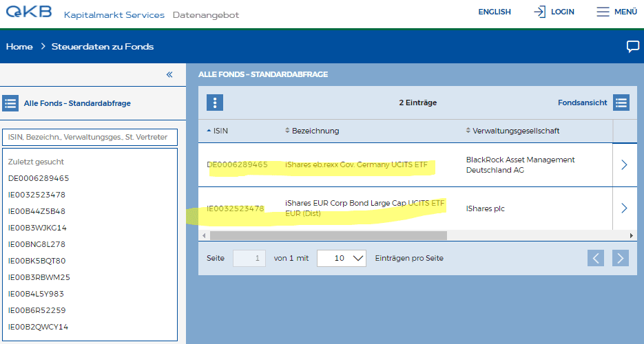This screenshot has height=344, width=644.
Task: Open the feedback chat bubble icon
Action: (x=632, y=46)
